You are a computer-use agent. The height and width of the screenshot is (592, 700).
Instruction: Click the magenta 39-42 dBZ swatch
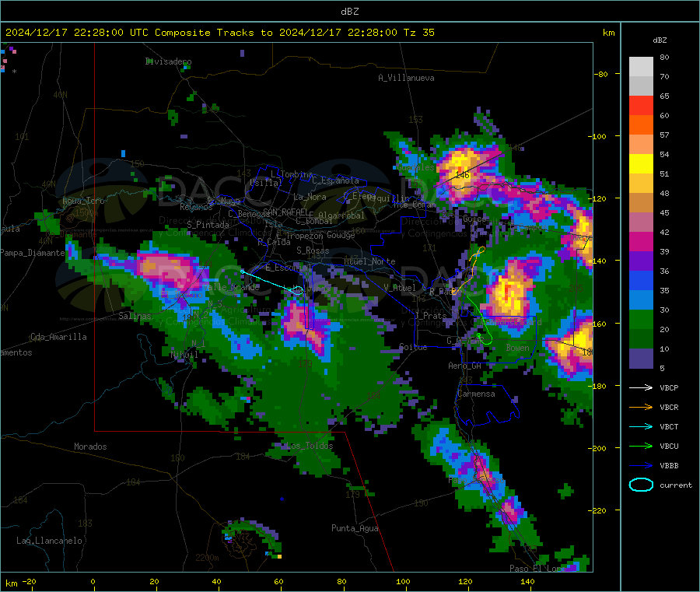click(641, 242)
